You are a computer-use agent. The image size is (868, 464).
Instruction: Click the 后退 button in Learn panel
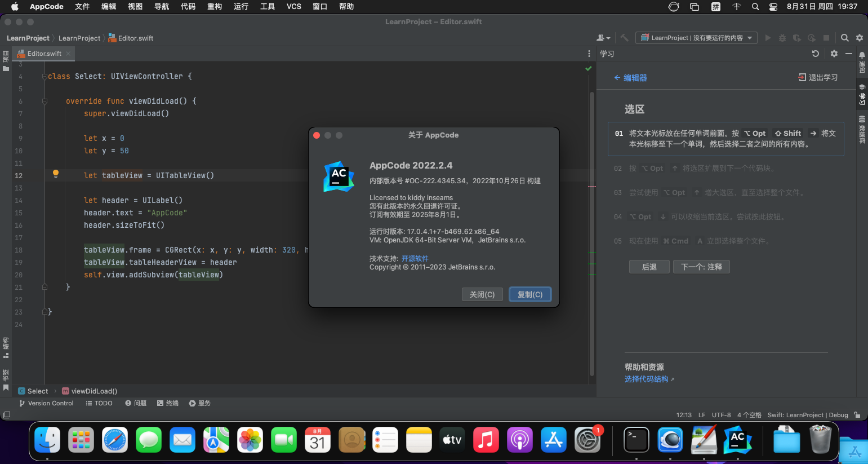649,267
